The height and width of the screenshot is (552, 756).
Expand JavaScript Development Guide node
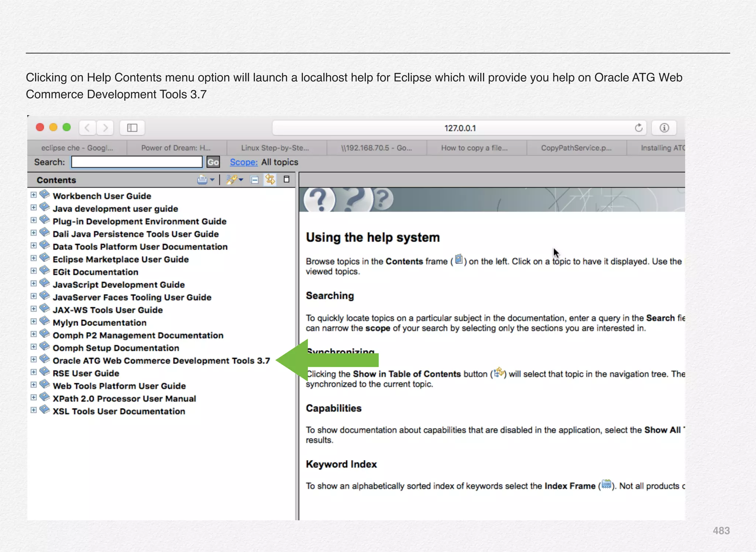coord(34,283)
